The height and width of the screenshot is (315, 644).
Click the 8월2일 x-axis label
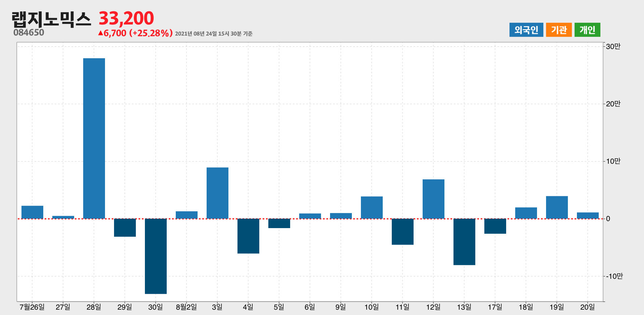point(186,307)
